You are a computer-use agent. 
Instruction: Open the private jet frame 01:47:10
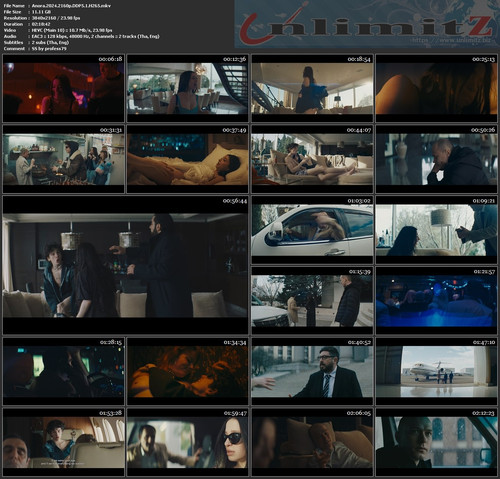pos(437,371)
